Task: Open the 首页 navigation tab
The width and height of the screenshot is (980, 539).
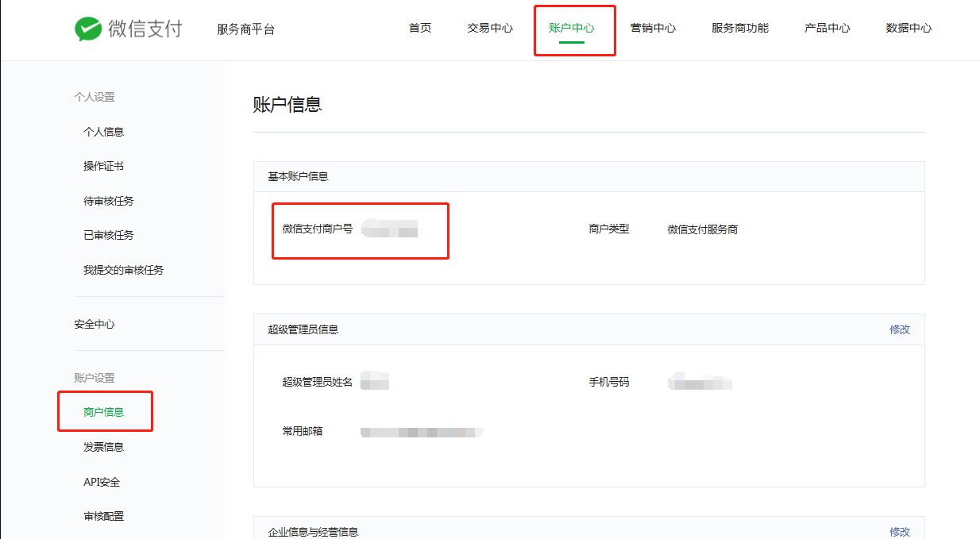Action: 420,28
